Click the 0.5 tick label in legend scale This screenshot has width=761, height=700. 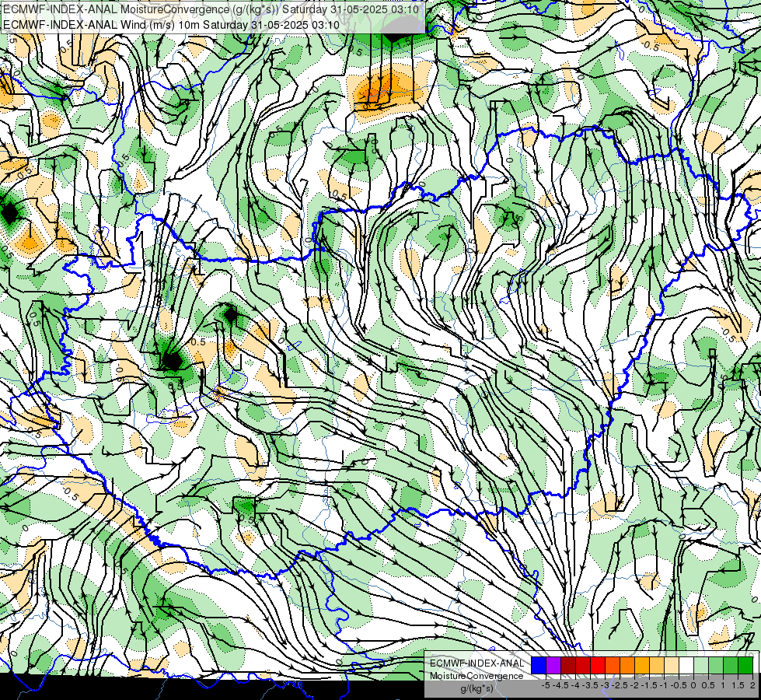[x=709, y=685]
